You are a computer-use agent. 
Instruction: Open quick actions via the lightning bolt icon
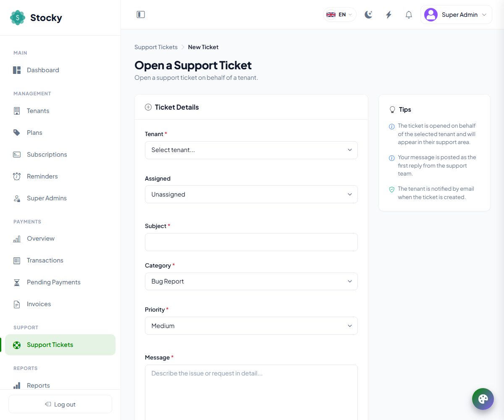[388, 15]
